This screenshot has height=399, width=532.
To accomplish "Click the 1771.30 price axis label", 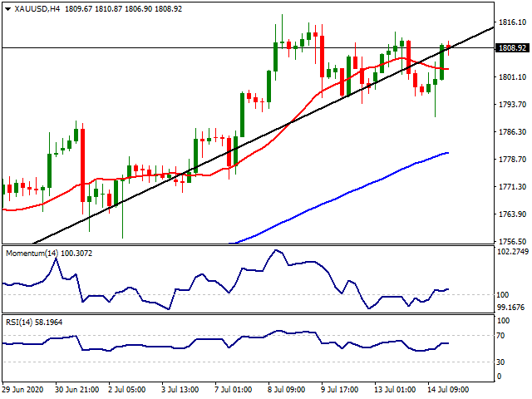I will 512,187.
